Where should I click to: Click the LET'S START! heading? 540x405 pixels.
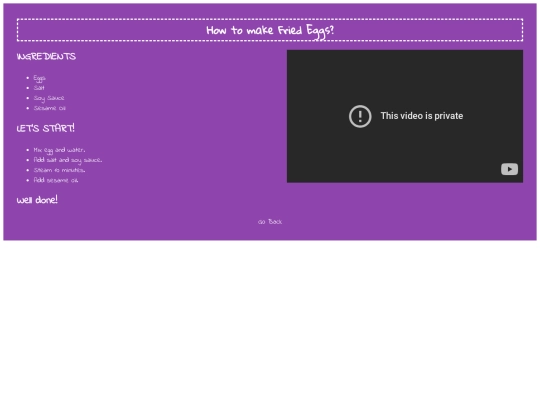click(45, 128)
